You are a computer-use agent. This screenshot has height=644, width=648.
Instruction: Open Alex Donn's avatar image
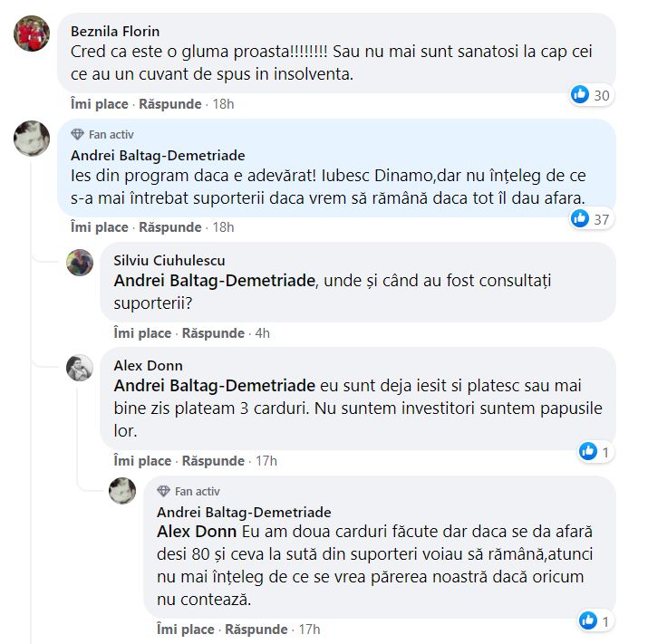pyautogui.click(x=80, y=368)
